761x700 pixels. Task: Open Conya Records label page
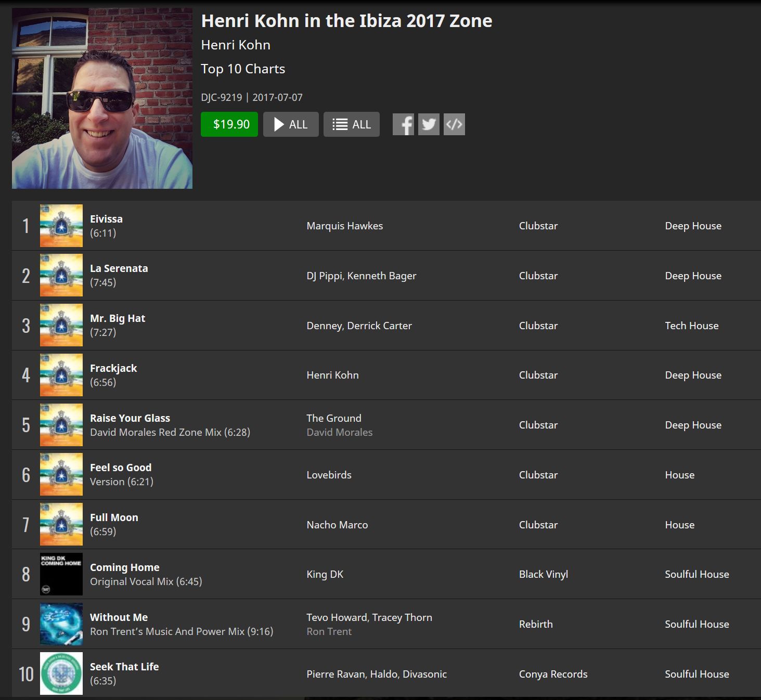(553, 674)
